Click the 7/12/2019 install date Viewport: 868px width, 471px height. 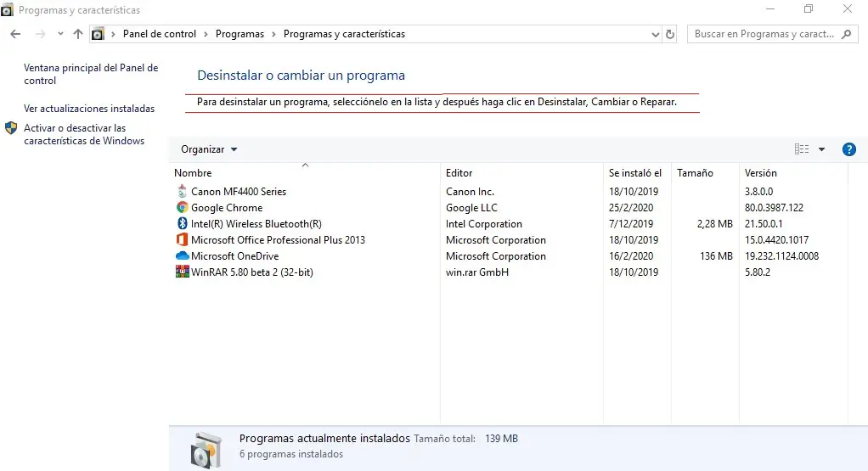[631, 223]
